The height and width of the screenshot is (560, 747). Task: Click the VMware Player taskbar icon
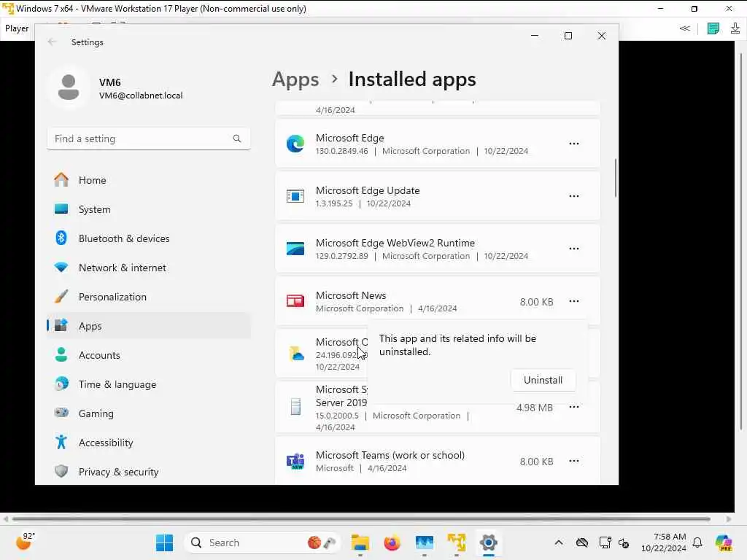click(457, 542)
